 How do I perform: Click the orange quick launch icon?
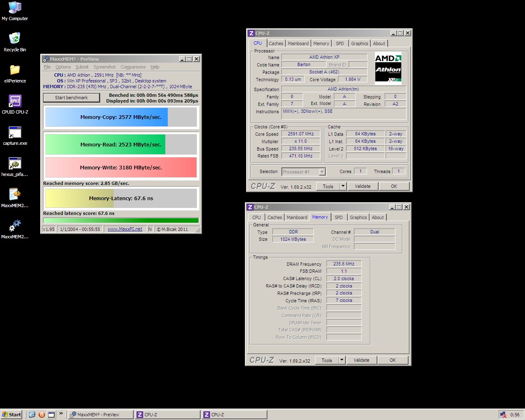point(41,415)
